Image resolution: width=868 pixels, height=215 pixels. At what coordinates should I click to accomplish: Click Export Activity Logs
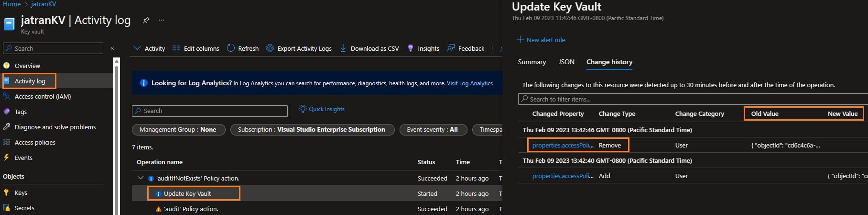click(x=299, y=48)
